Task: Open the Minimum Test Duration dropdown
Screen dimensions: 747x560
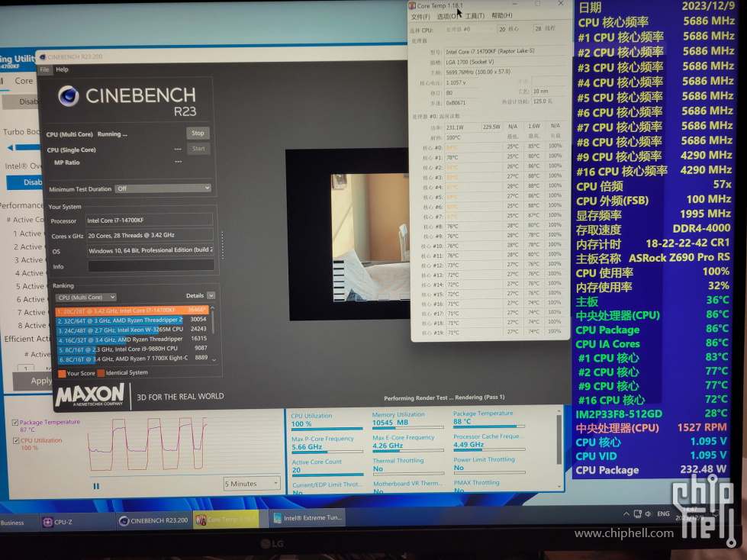Action: [163, 188]
